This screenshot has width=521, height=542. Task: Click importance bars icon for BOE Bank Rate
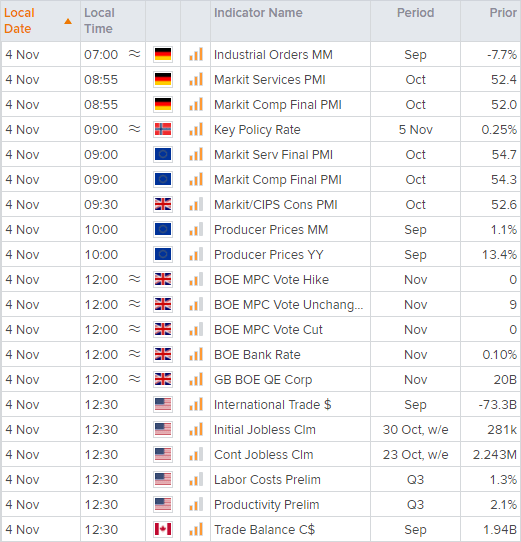click(196, 354)
